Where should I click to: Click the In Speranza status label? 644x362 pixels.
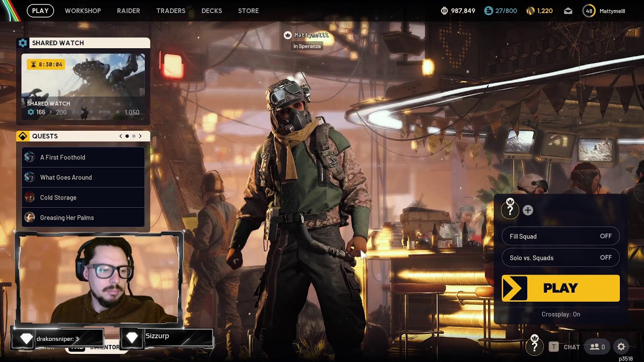point(307,46)
